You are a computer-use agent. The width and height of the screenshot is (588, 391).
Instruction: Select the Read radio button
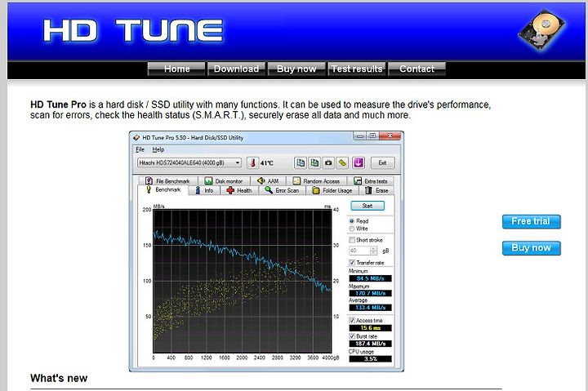[352, 221]
